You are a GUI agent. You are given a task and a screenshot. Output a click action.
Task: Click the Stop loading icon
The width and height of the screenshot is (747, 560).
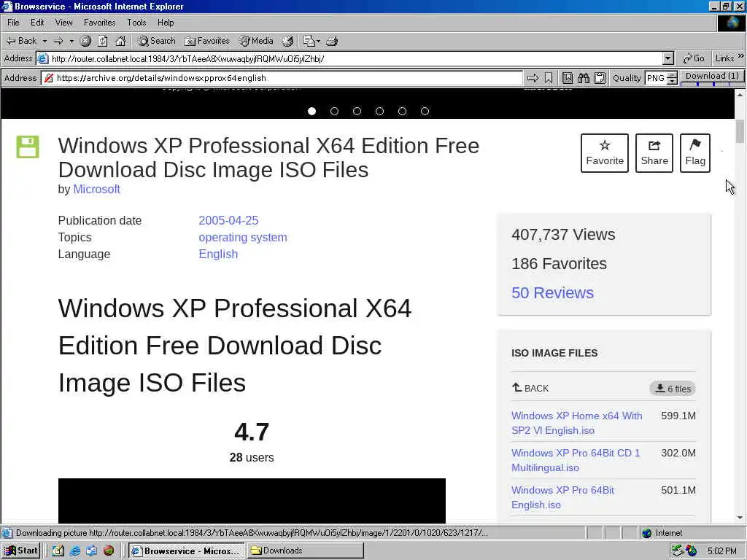point(85,41)
